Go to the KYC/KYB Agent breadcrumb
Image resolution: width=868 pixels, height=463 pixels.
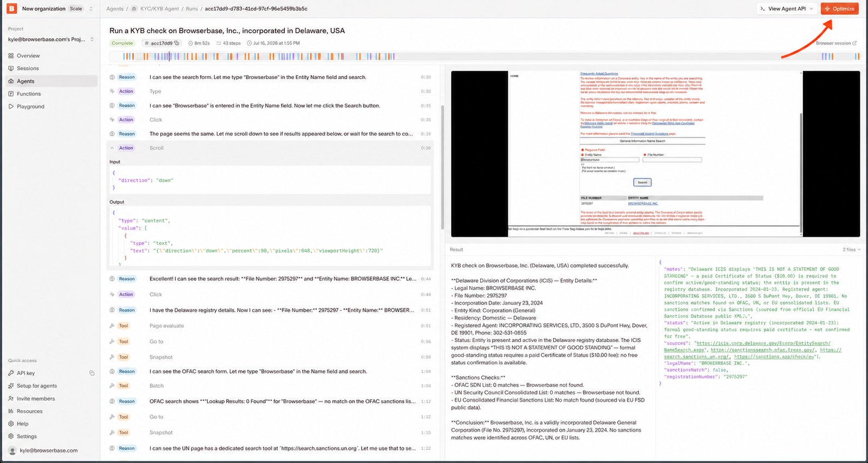[160, 9]
